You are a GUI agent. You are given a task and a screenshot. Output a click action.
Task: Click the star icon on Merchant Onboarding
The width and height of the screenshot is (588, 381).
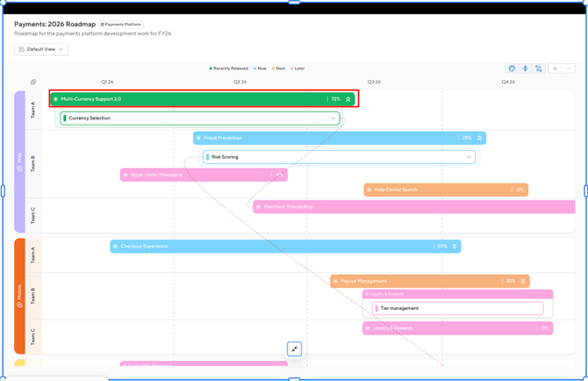[258, 206]
